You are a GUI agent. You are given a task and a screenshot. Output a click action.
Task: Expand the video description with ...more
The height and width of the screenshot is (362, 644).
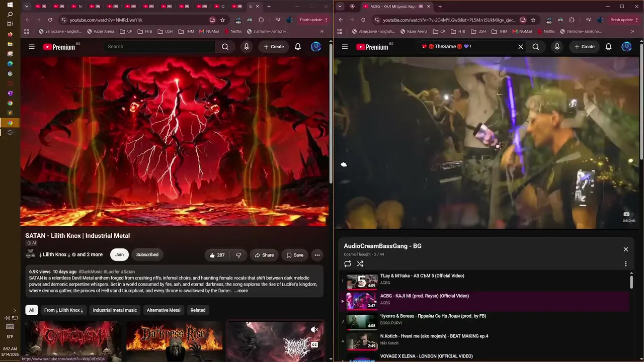pyautogui.click(x=241, y=291)
